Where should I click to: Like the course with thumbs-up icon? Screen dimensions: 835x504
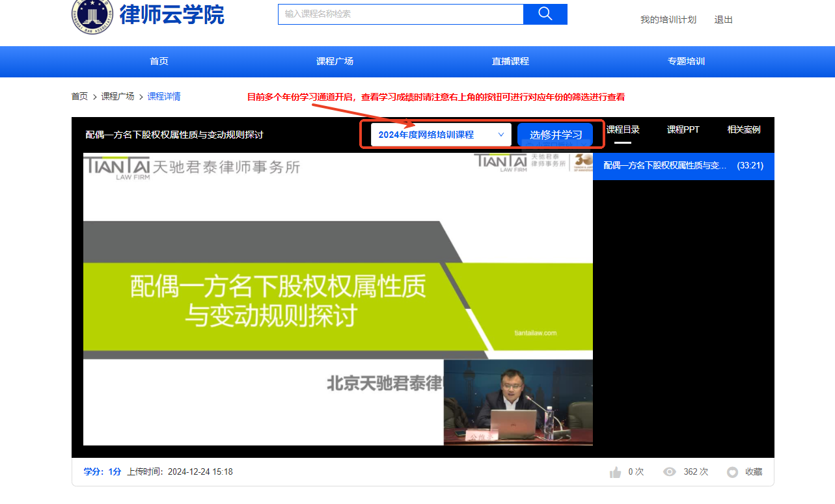(615, 472)
